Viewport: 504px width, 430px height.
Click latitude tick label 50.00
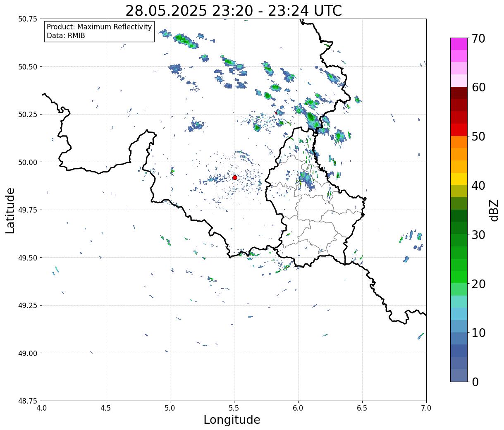point(28,162)
